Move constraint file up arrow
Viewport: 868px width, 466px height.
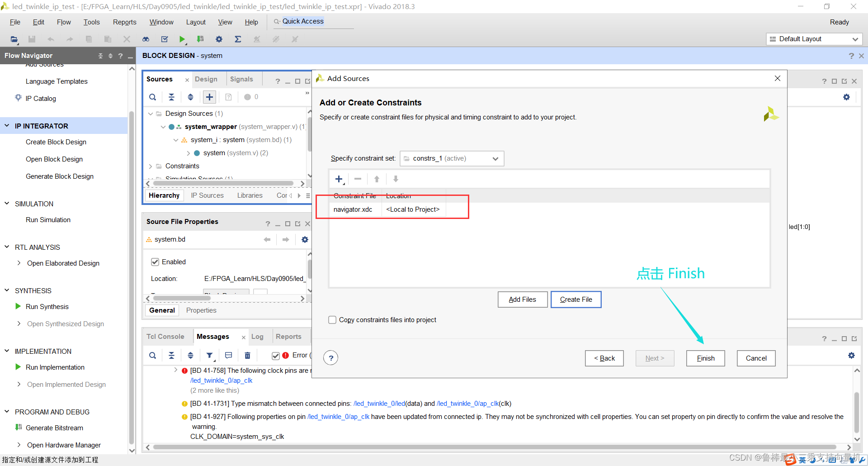click(377, 179)
